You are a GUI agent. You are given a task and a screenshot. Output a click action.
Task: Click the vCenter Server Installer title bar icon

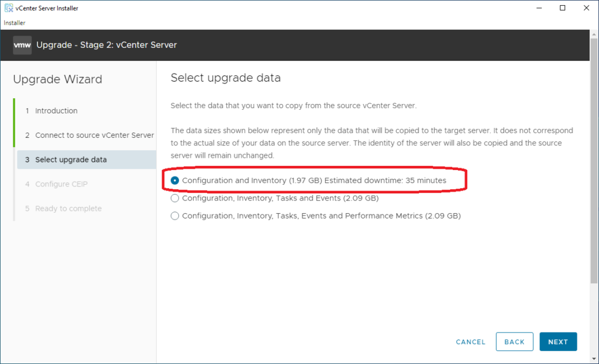pos(8,8)
